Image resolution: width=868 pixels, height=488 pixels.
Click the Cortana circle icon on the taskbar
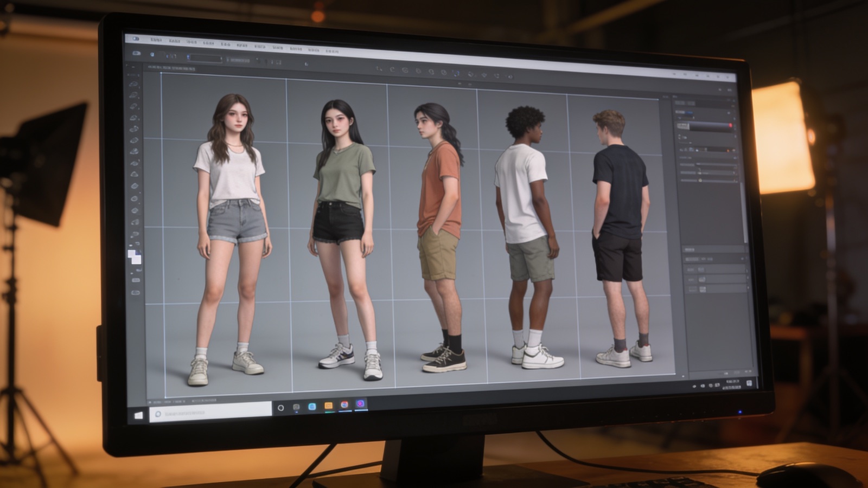(x=280, y=407)
